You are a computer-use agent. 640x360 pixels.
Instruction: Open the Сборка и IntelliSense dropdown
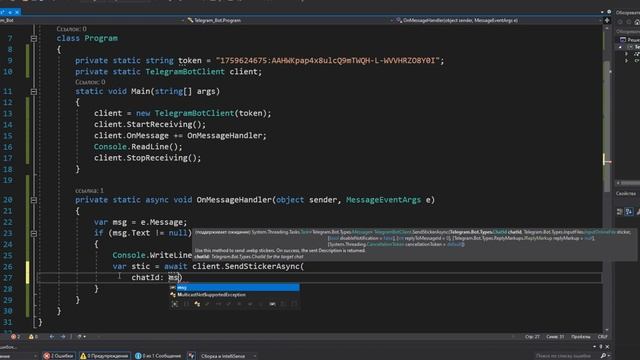point(228,356)
